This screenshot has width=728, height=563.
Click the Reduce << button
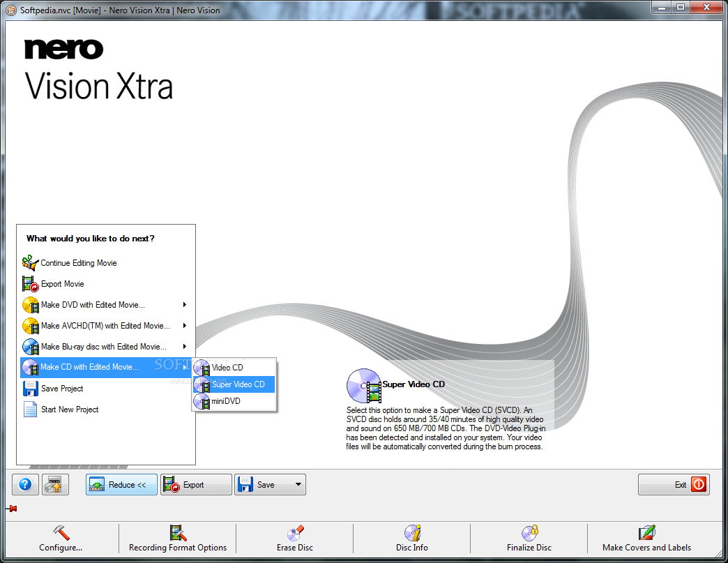121,484
